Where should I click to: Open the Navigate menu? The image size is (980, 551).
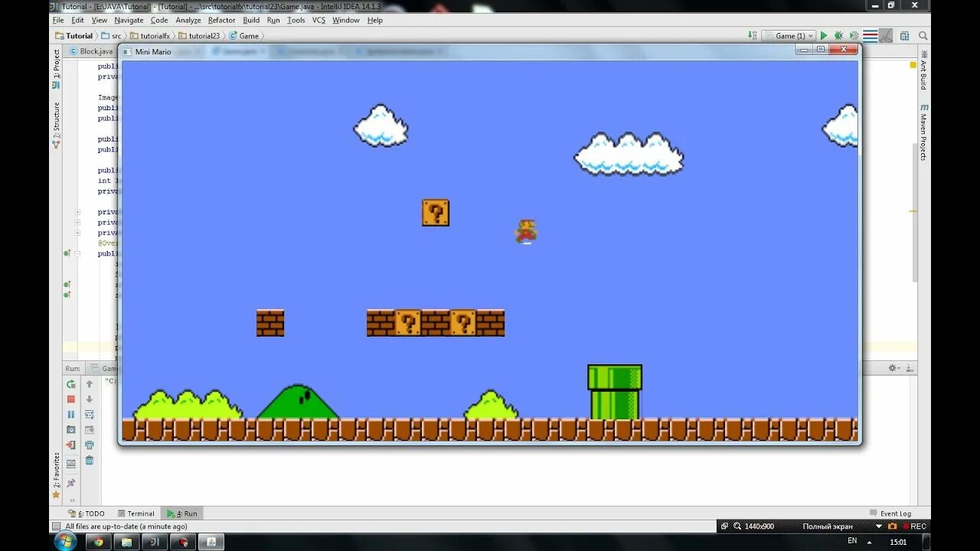pyautogui.click(x=129, y=21)
